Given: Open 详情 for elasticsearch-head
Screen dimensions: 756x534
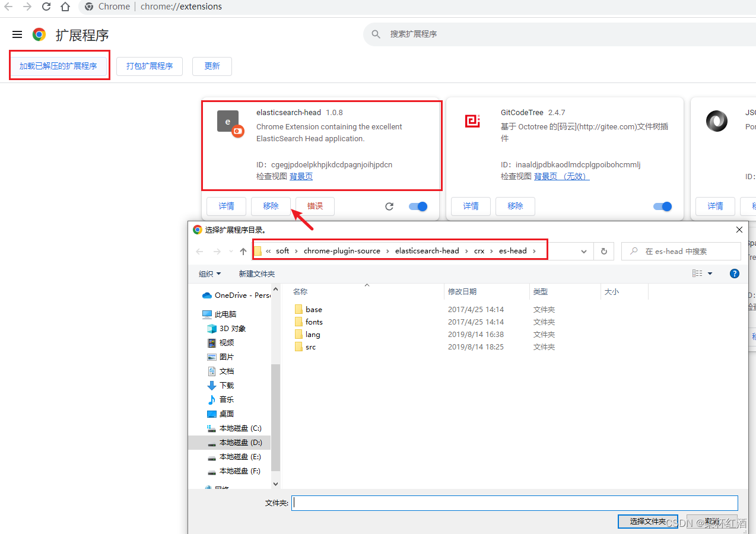Looking at the screenshot, I should click(x=226, y=206).
